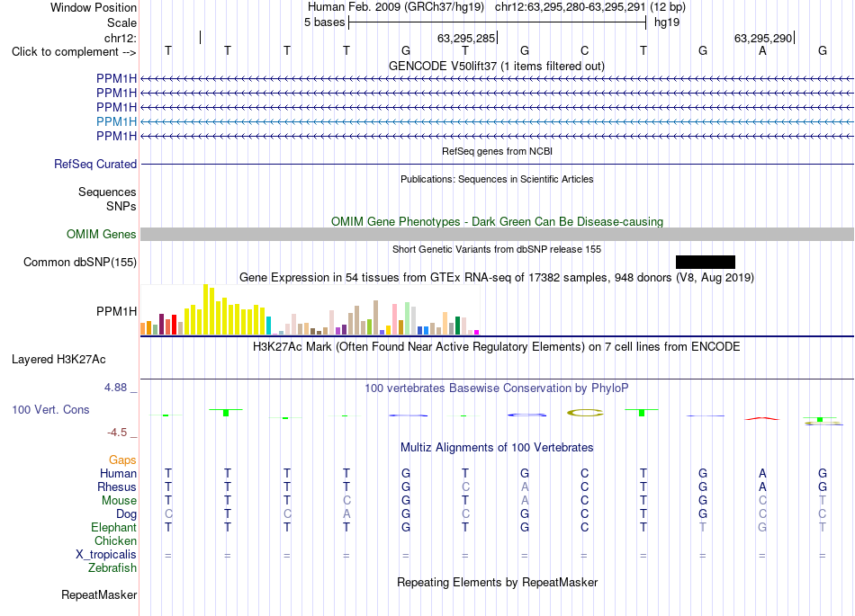Click the Layered H3K27Ac label
Screen dimensions: 855x616
pyautogui.click(x=58, y=360)
